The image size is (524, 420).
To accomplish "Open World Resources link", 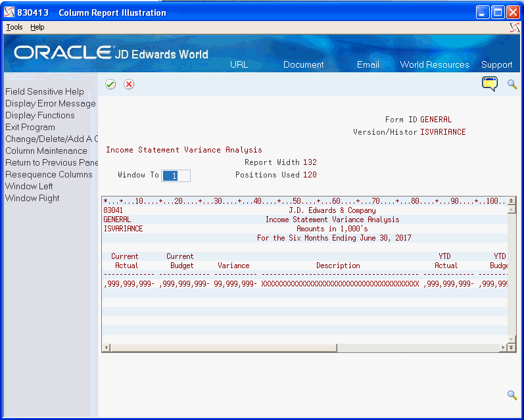I will [435, 64].
